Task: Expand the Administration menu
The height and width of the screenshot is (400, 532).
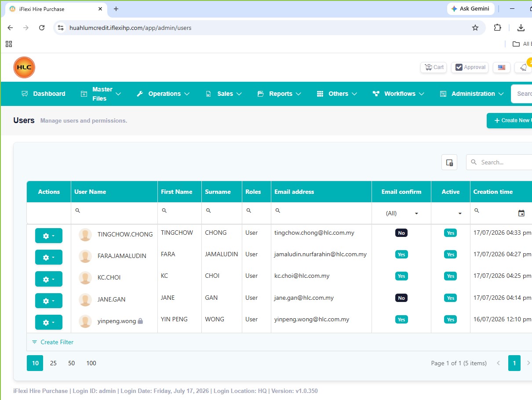Action: 472,94
